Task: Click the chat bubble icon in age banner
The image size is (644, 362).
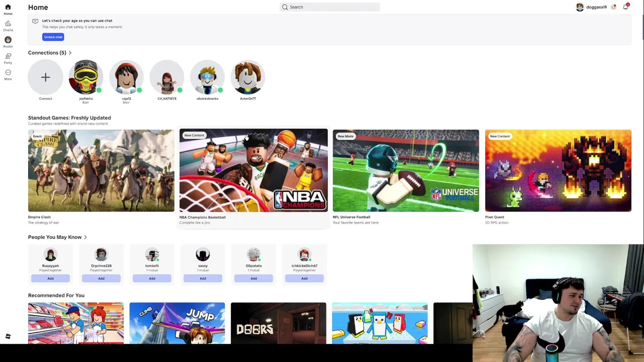Action: pyautogui.click(x=35, y=21)
